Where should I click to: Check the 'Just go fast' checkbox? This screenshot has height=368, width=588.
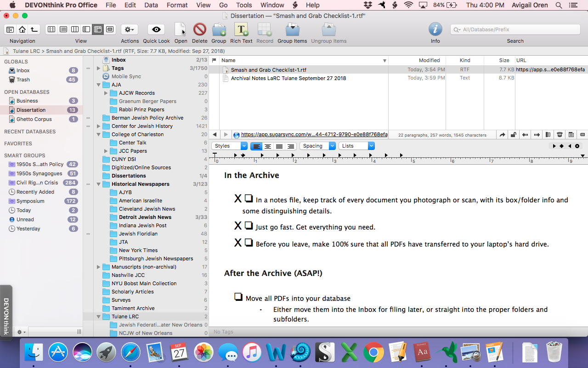[x=249, y=226]
